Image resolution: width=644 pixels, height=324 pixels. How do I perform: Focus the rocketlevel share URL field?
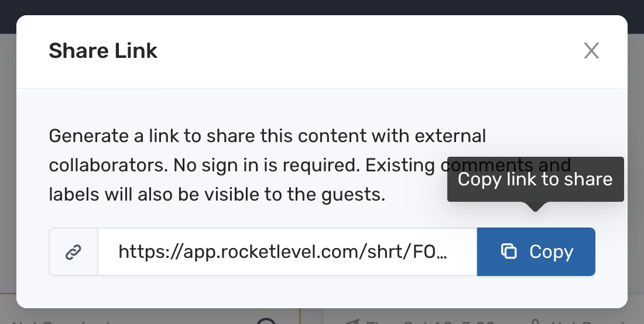[x=287, y=252]
